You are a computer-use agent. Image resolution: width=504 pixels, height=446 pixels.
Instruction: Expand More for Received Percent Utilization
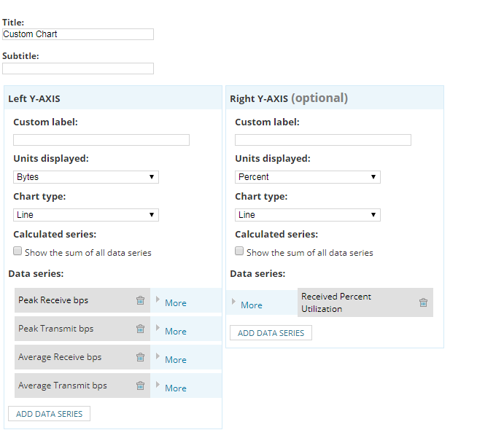(x=251, y=305)
